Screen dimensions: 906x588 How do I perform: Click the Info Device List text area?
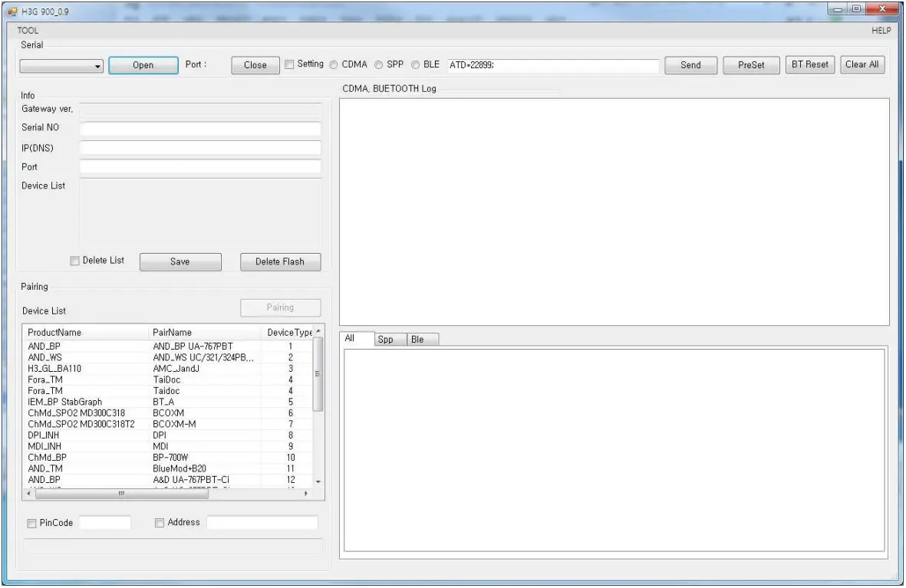point(200,213)
